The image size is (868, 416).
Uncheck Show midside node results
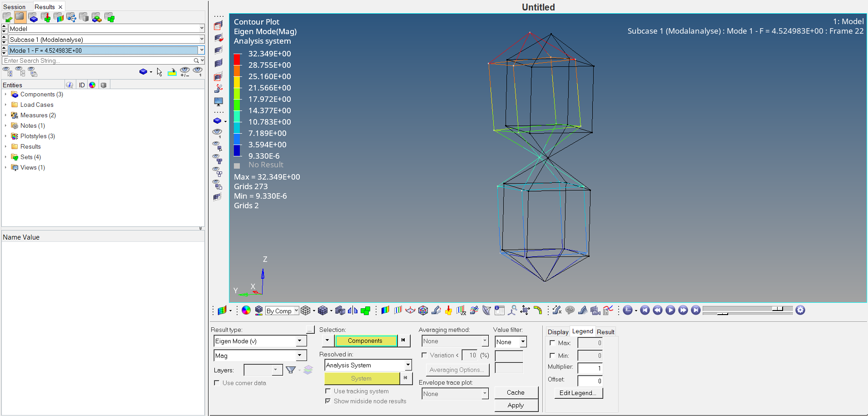click(328, 401)
